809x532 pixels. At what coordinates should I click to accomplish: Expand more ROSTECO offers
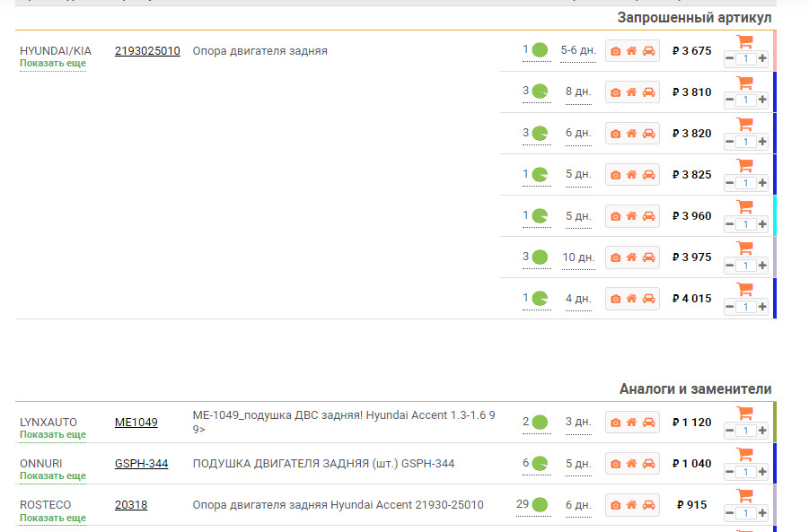[53, 518]
